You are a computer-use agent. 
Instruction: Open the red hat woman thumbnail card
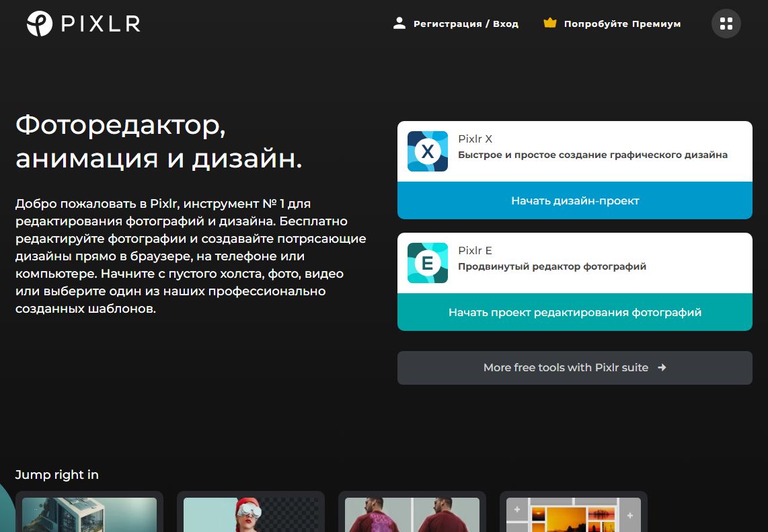pyautogui.click(x=251, y=512)
